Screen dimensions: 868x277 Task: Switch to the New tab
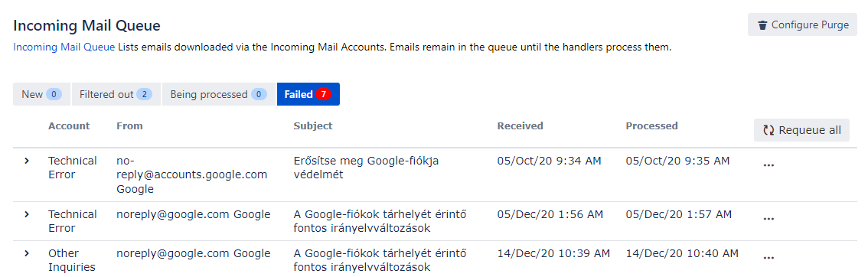click(41, 95)
